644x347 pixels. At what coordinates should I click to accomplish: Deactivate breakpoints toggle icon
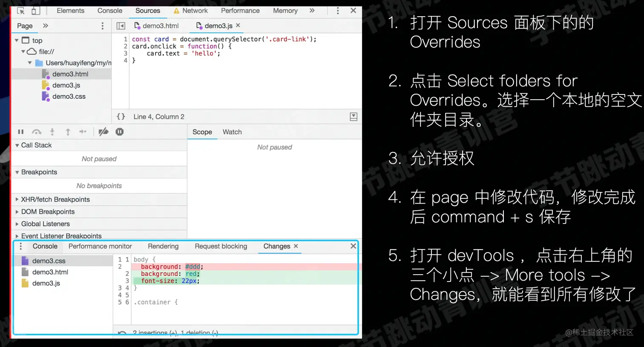[x=103, y=132]
